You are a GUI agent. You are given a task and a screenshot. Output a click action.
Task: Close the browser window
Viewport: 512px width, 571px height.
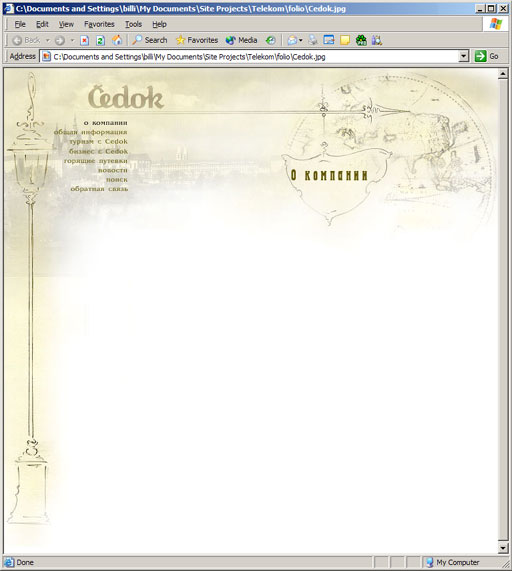point(503,8)
